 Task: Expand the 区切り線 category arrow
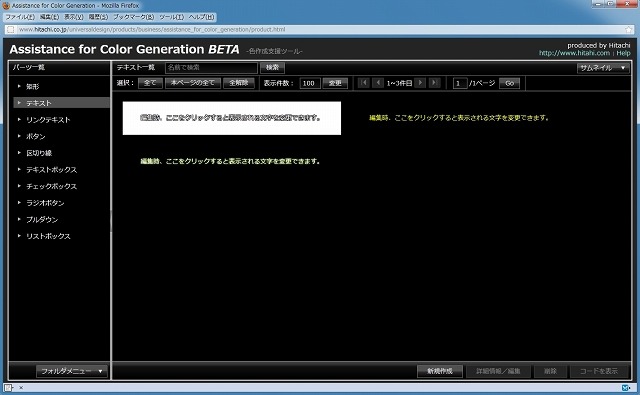pyautogui.click(x=19, y=153)
